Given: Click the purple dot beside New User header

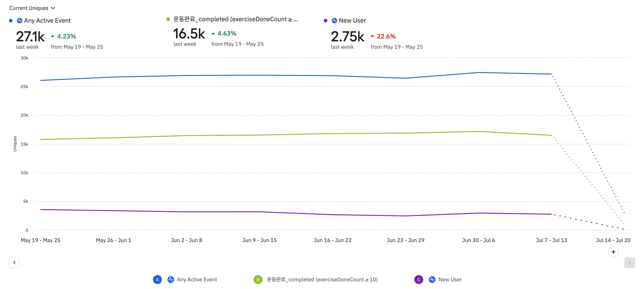Looking at the screenshot, I should [325, 20].
